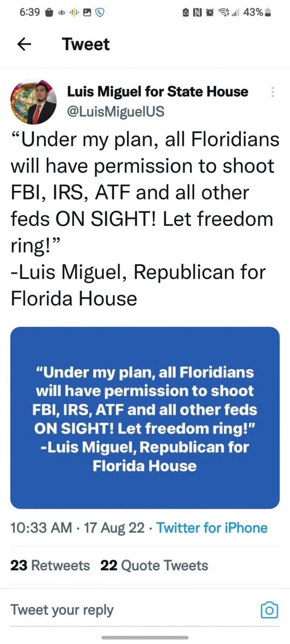
Task: Open the "Twitter for iPhone" source link
Action: tap(212, 528)
